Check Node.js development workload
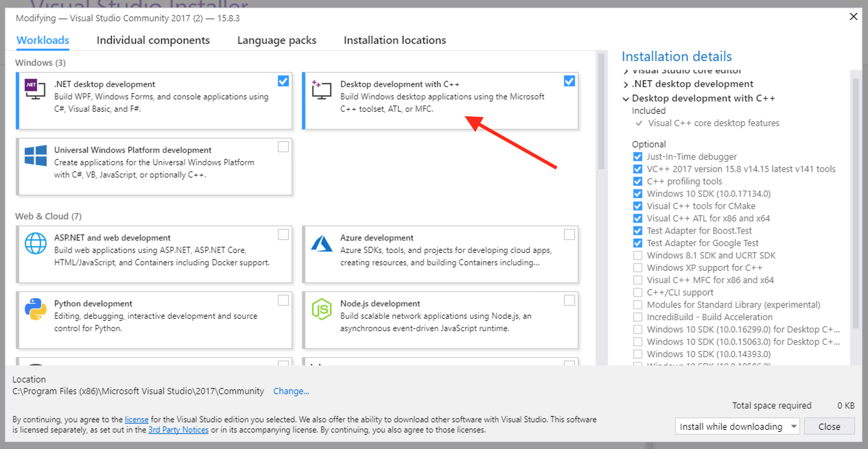868x449 pixels. click(569, 301)
